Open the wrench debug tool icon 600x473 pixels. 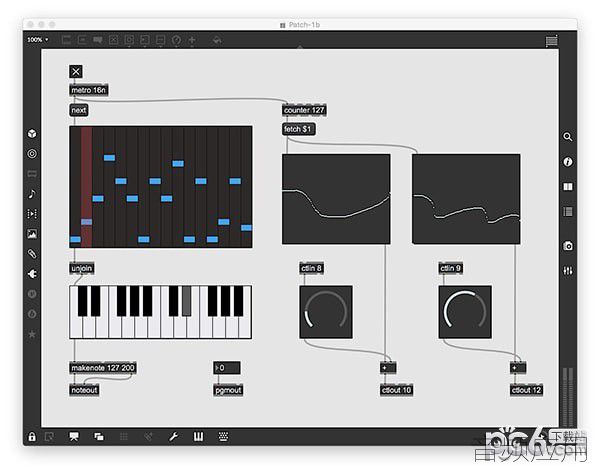(x=173, y=437)
